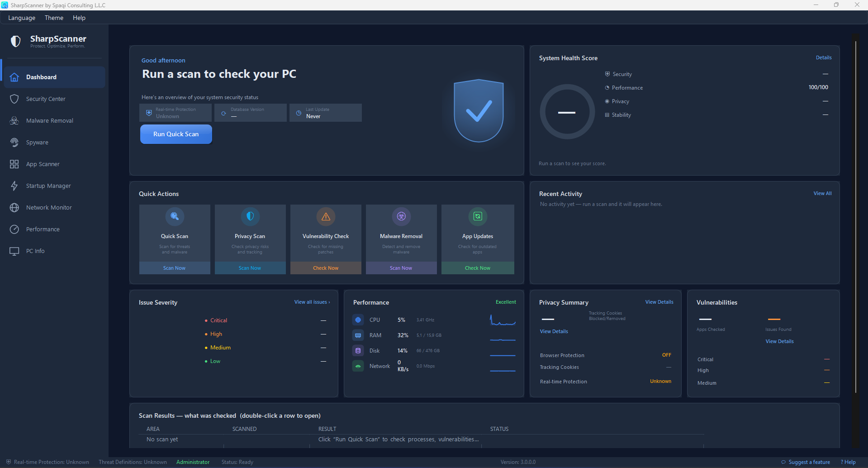The height and width of the screenshot is (468, 868).
Task: Click the Disk icon in Performance panel
Action: tap(358, 351)
